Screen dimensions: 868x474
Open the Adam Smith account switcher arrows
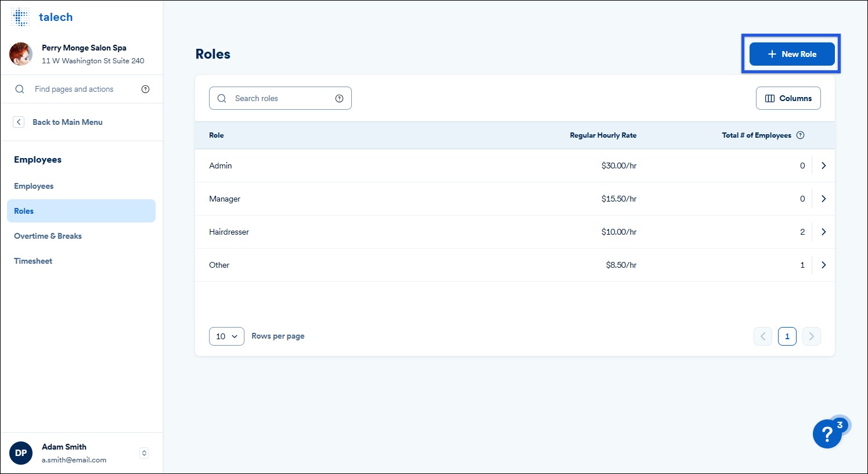[x=143, y=453]
